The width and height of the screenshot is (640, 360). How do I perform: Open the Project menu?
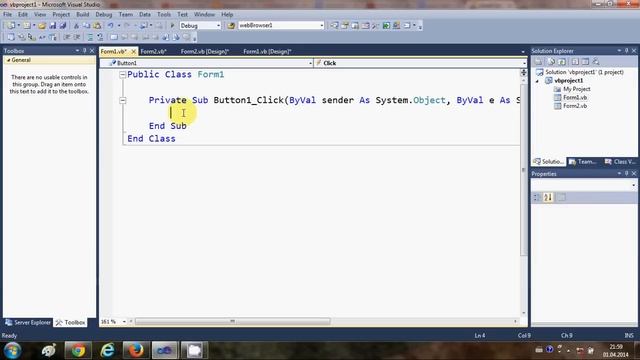[61, 14]
